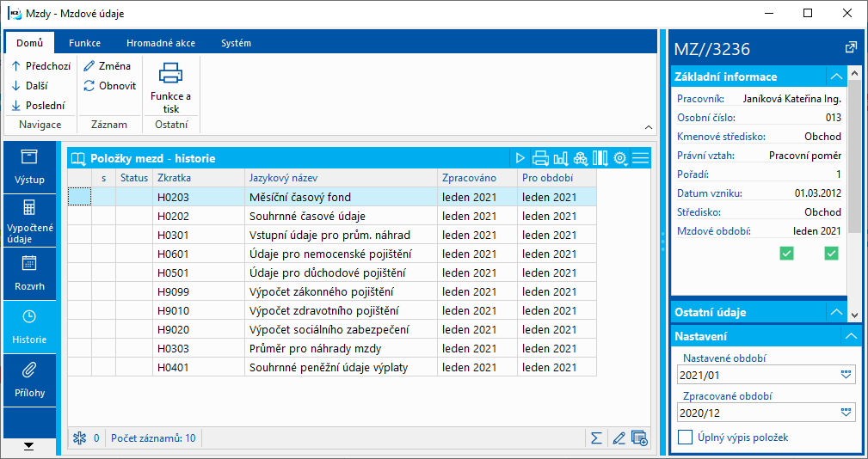Open the Systém ribbon tab
Image resolution: width=868 pixels, height=459 pixels.
click(x=236, y=43)
